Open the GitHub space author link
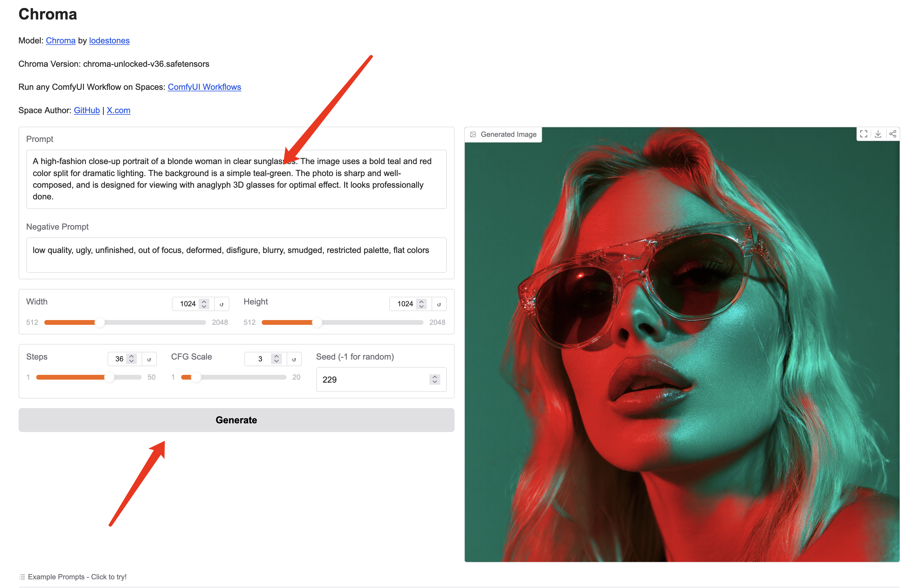The height and width of the screenshot is (588, 920). click(x=87, y=110)
